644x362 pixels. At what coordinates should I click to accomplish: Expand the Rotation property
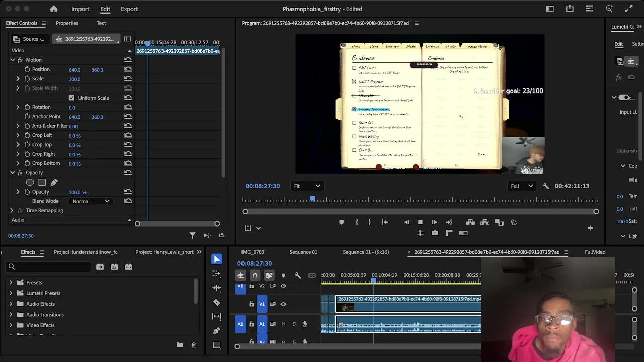pos(18,107)
